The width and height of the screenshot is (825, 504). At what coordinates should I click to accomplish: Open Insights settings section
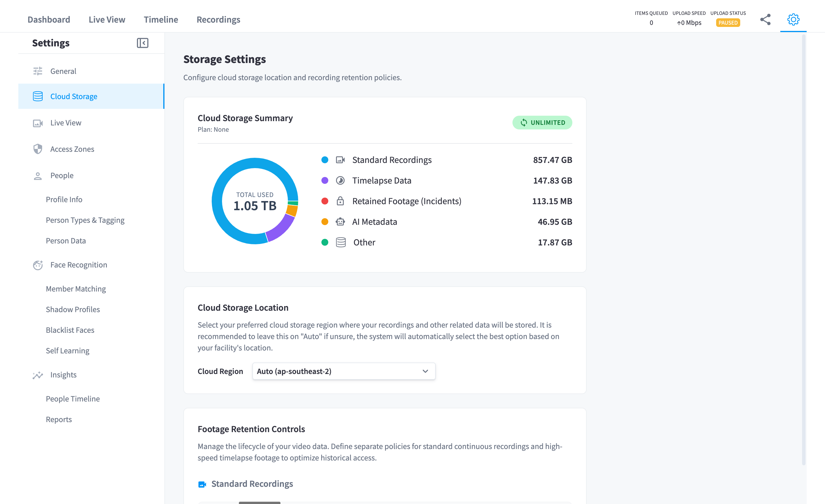pyautogui.click(x=91, y=375)
